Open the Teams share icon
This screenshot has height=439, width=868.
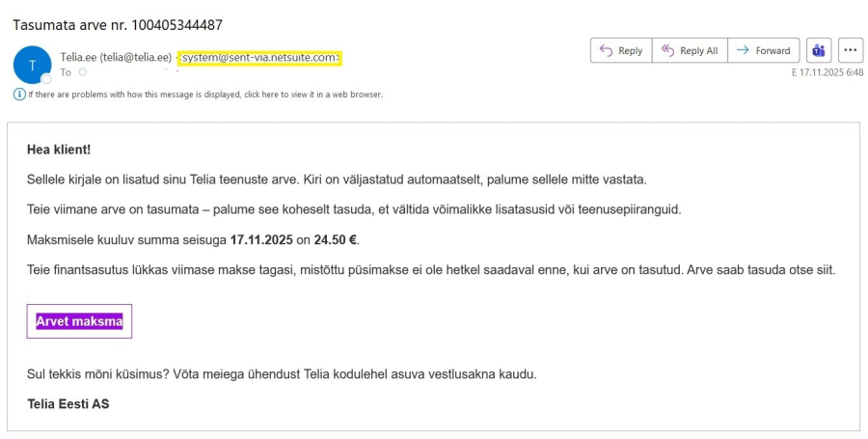(x=819, y=50)
